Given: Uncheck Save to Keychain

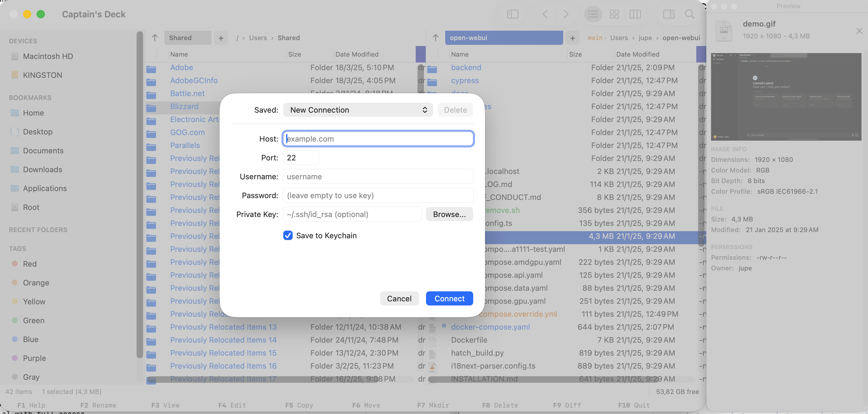Looking at the screenshot, I should 288,236.
